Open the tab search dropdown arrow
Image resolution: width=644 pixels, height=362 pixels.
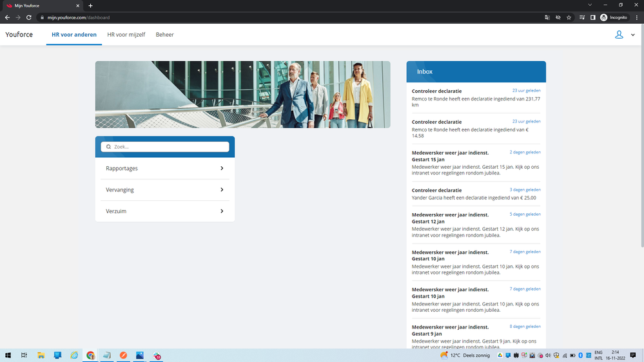(x=590, y=5)
